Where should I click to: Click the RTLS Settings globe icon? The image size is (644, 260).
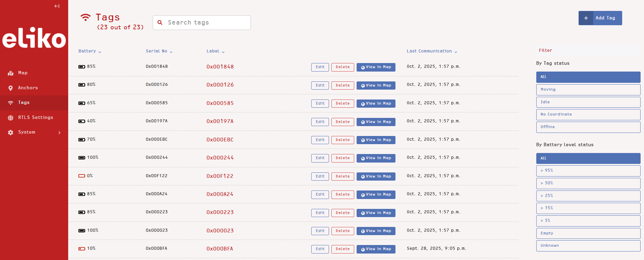[11, 118]
